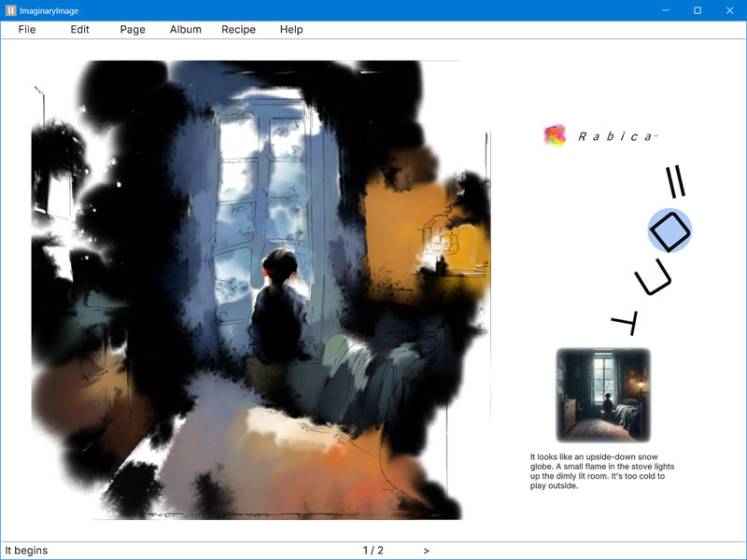Click the 'It begins' page title
747x560 pixels.
(x=26, y=551)
